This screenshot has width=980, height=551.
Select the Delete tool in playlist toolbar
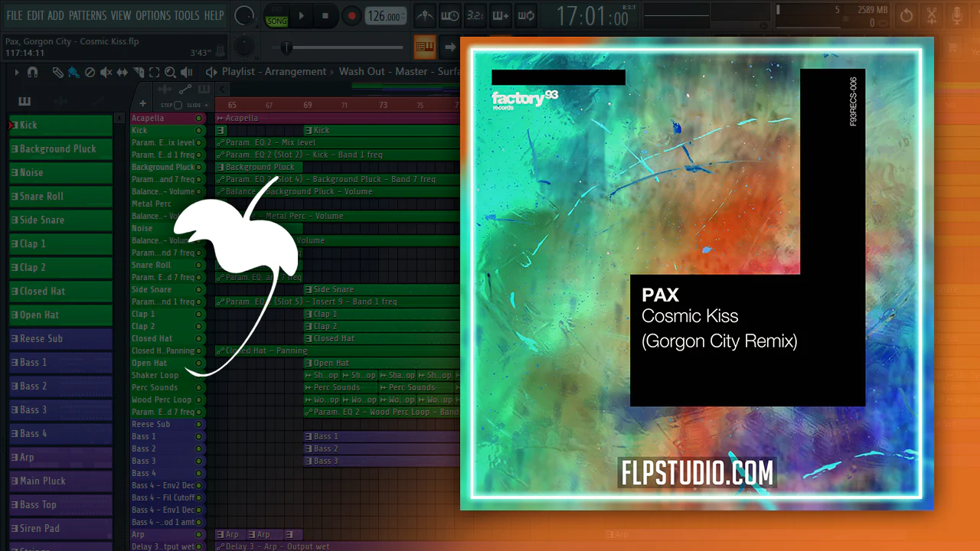pos(90,72)
